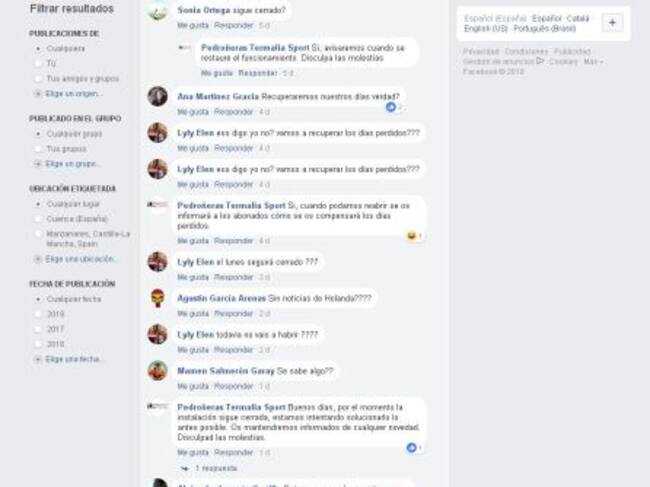Image resolution: width=650 pixels, height=487 pixels.
Task: Switch language to 'English (US)'
Action: 485,29
